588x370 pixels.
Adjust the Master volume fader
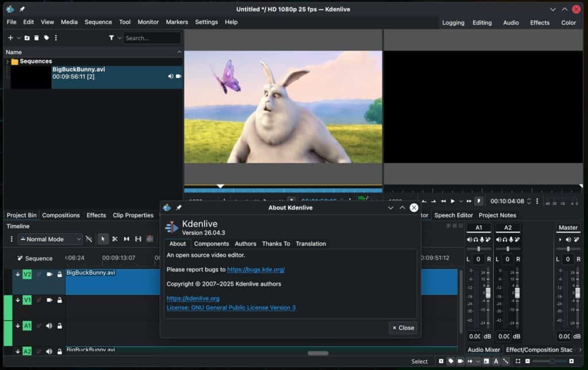pos(578,293)
